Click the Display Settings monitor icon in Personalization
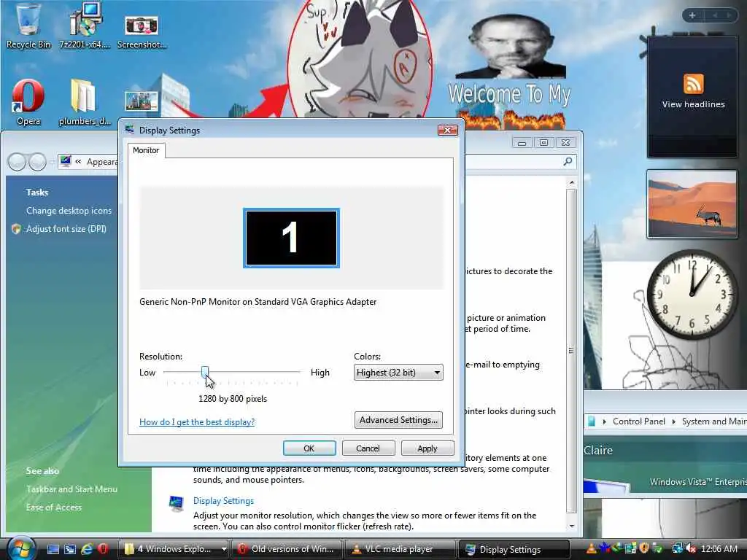The image size is (747, 560). (x=176, y=503)
